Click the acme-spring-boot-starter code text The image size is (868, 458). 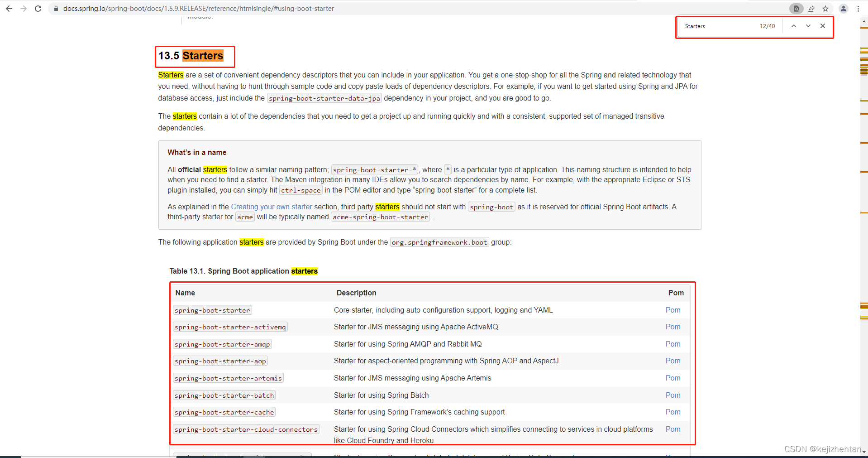381,217
